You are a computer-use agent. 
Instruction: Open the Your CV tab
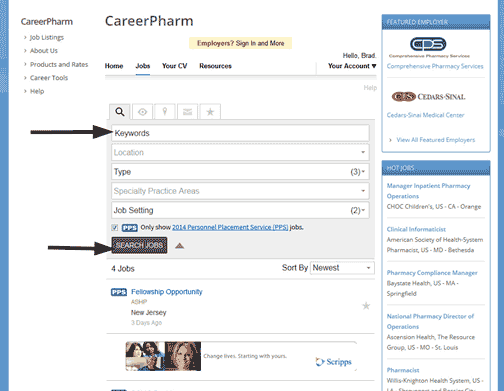[x=175, y=66]
